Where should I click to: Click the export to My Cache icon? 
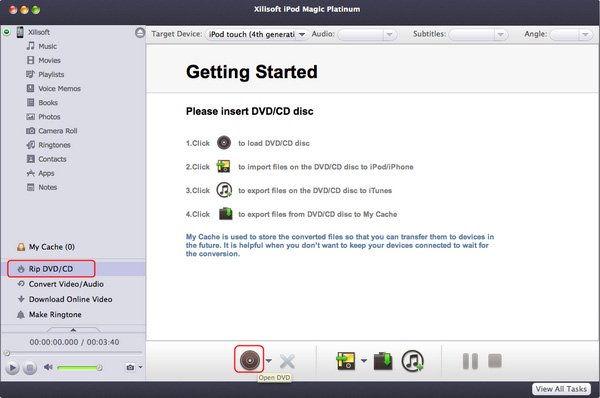point(383,361)
